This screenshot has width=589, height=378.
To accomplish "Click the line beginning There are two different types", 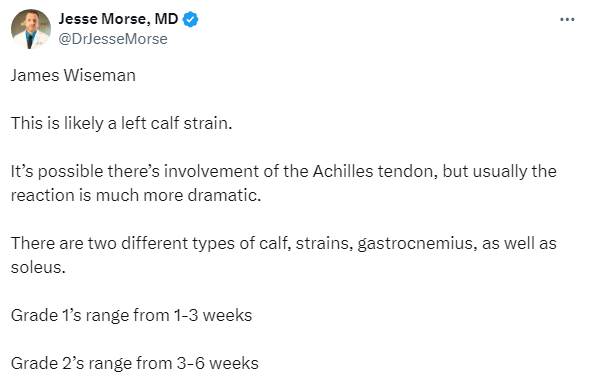I will (284, 243).
